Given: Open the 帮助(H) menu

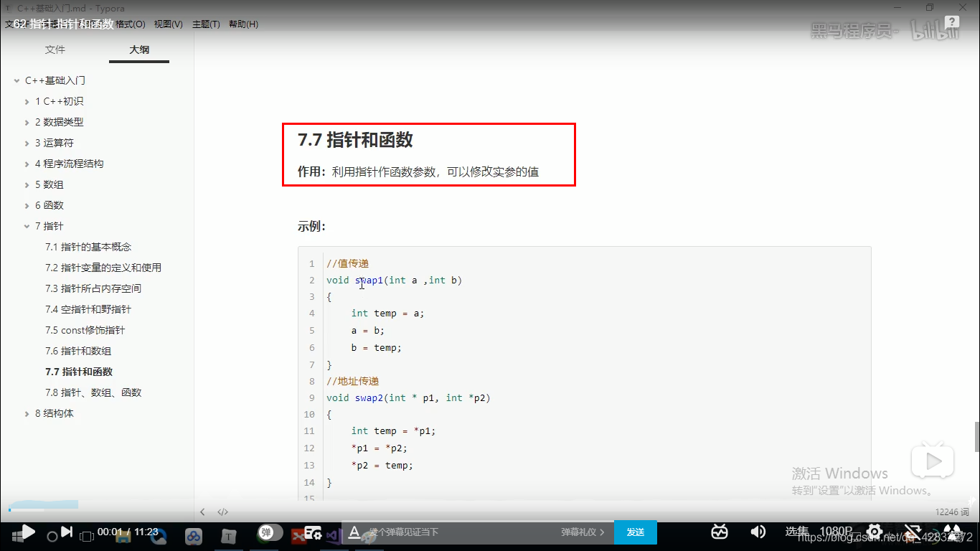Looking at the screenshot, I should [243, 24].
